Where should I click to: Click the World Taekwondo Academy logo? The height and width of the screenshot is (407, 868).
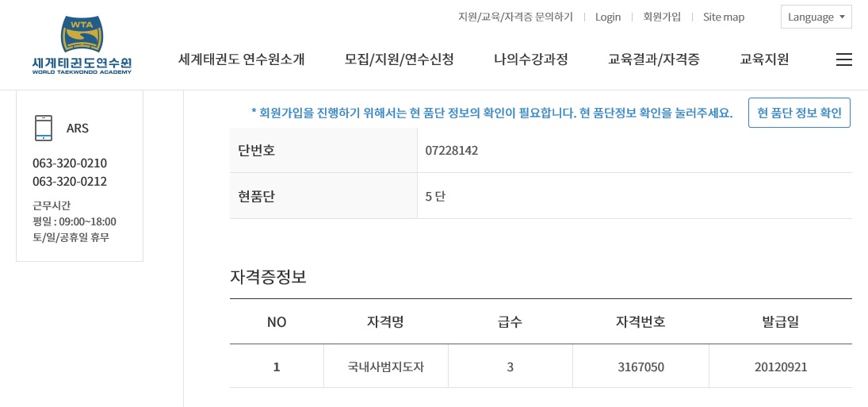point(82,45)
